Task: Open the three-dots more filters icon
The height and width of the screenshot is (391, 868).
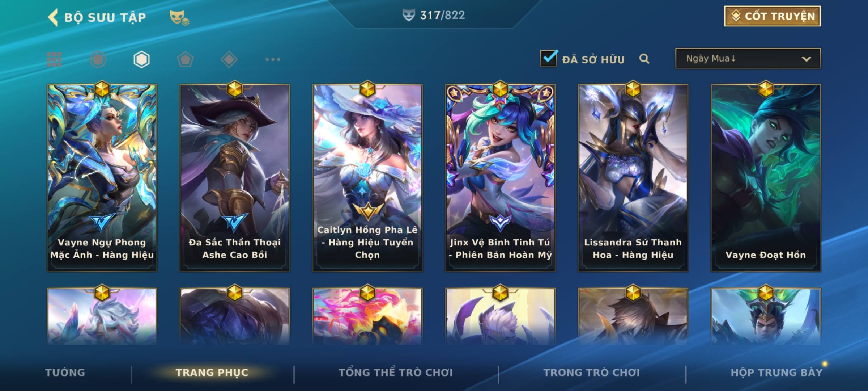Action: tap(273, 59)
